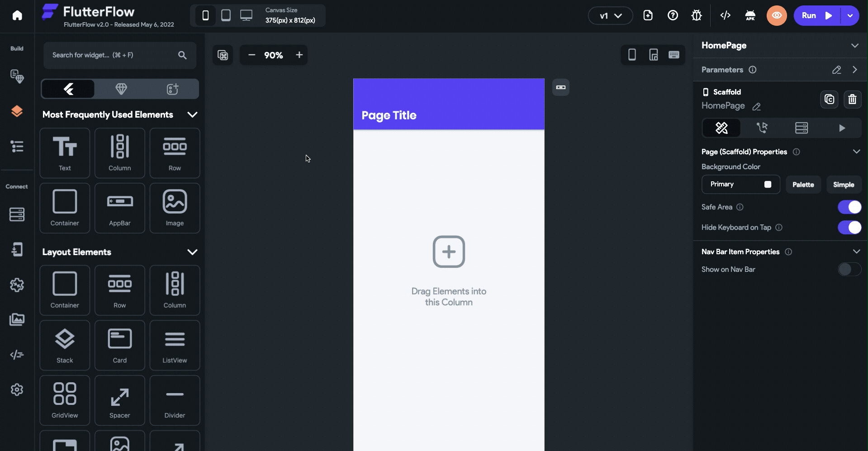The height and width of the screenshot is (451, 868).
Task: Open API calls panel via code-slash sidebar icon
Action: point(17,355)
